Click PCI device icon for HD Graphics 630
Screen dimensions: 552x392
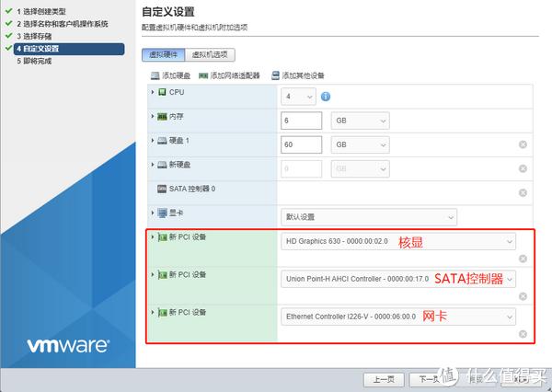[x=163, y=237]
